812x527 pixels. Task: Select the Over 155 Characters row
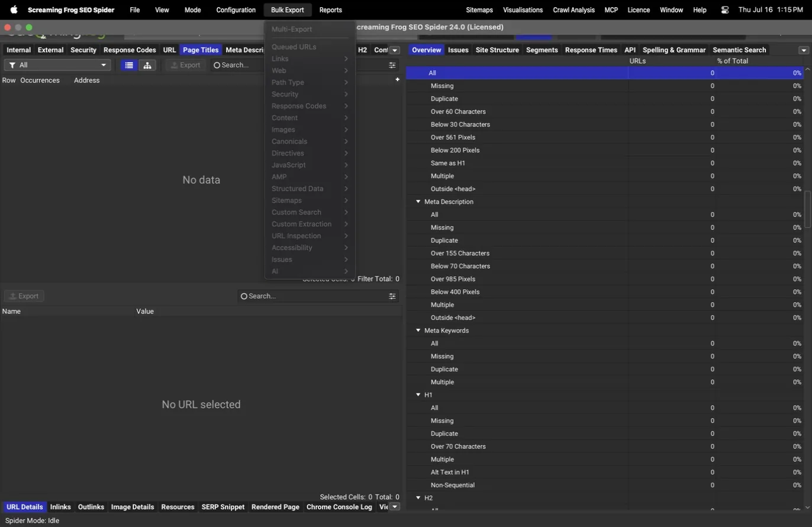click(605, 253)
